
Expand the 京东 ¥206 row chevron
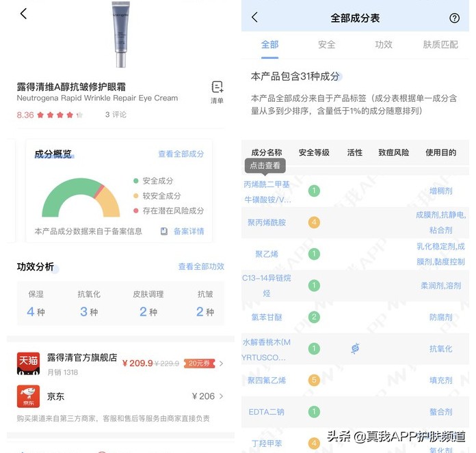coord(222,396)
